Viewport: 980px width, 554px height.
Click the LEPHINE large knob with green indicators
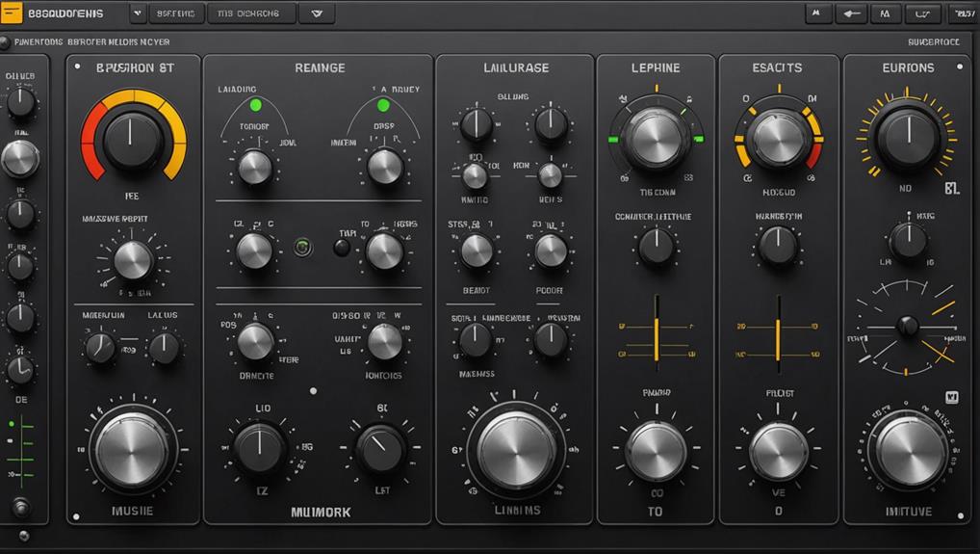point(655,138)
